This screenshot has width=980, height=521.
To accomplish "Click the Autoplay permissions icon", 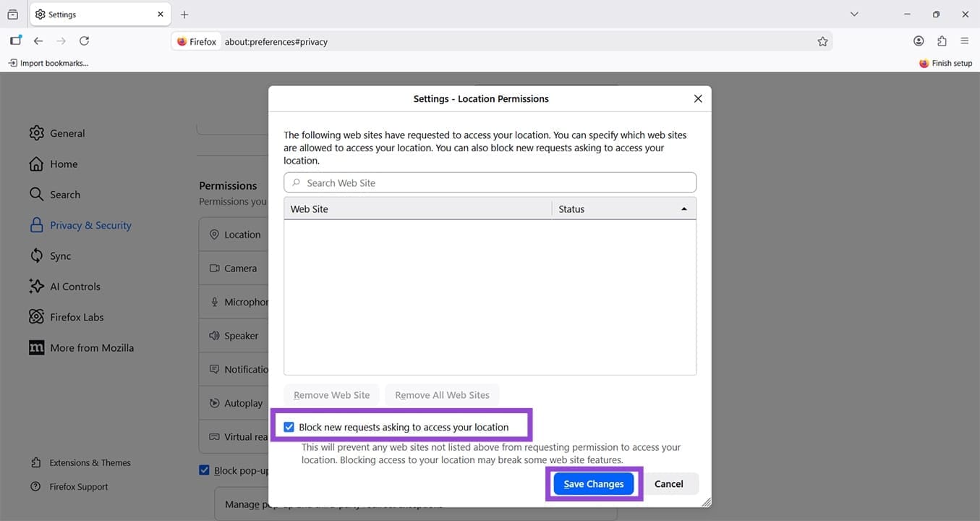I will pos(213,403).
